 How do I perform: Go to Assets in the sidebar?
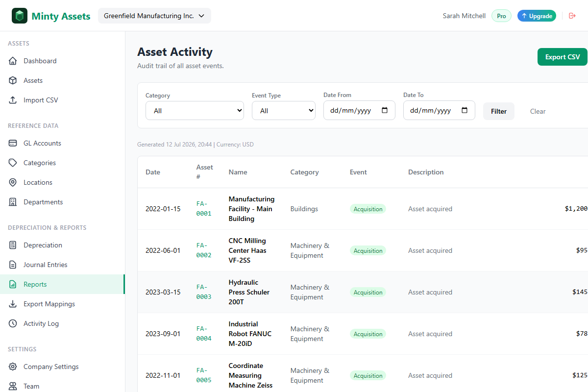[63, 80]
